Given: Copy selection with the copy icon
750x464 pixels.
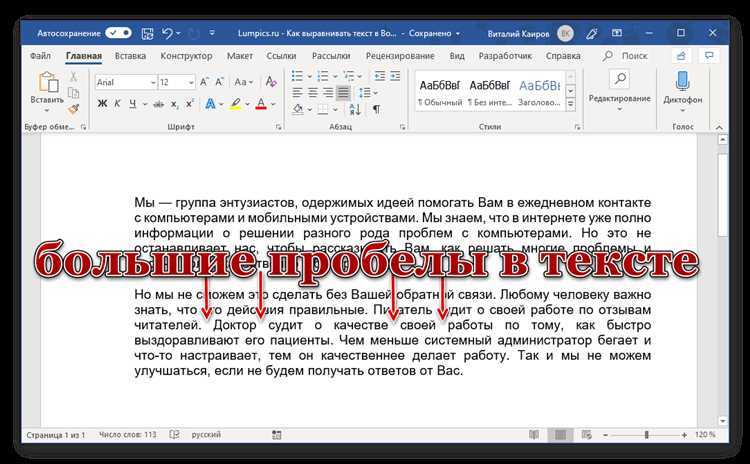Looking at the screenshot, I should [73, 93].
